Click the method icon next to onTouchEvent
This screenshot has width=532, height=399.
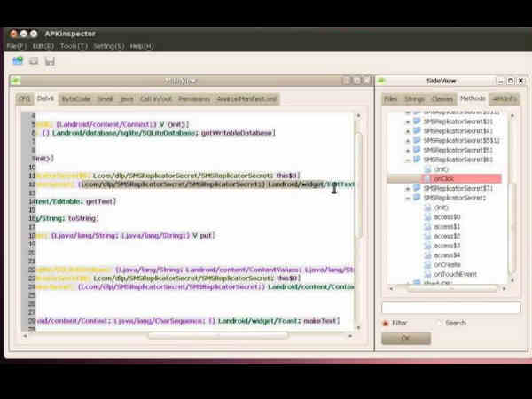click(428, 274)
